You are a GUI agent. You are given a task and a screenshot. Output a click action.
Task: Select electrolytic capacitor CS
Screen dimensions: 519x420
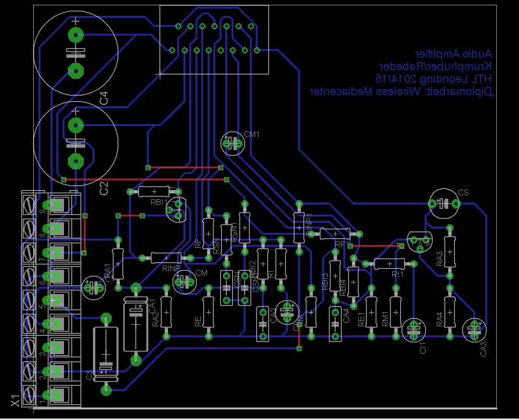444,204
